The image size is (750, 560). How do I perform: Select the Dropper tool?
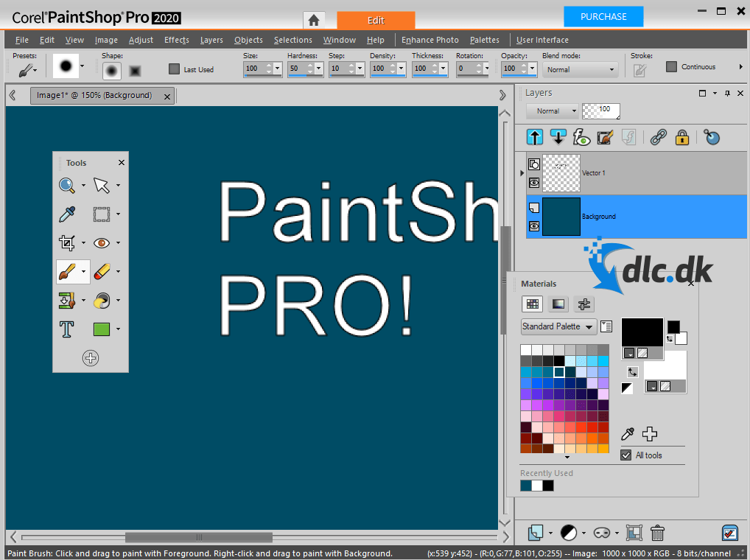click(x=65, y=214)
